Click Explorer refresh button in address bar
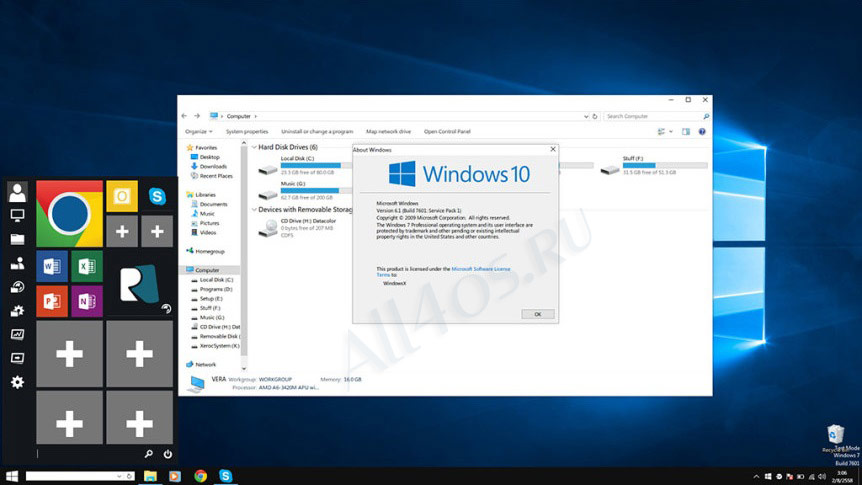Viewport: 862px width, 485px height. point(595,117)
